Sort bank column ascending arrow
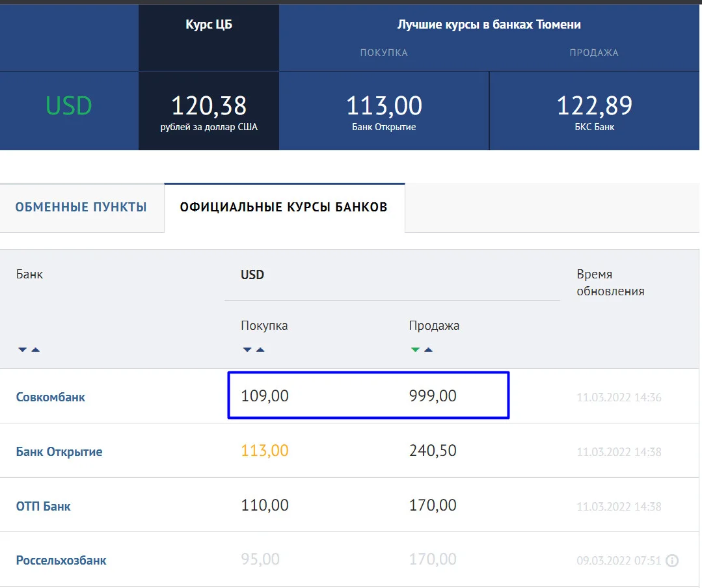 36,349
